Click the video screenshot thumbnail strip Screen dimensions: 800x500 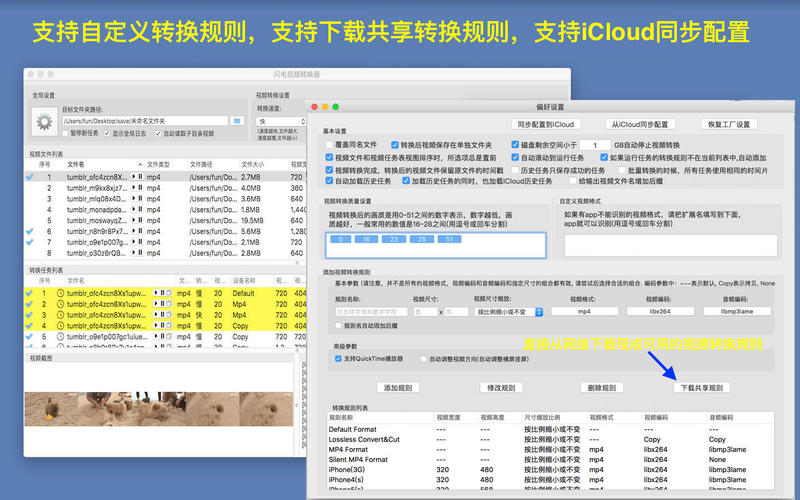click(x=159, y=409)
